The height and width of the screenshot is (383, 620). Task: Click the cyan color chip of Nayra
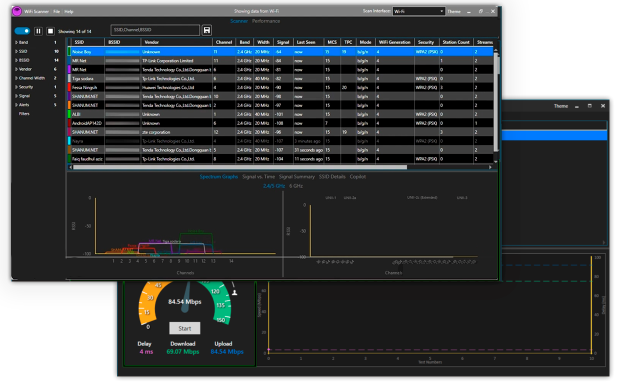coord(69,141)
